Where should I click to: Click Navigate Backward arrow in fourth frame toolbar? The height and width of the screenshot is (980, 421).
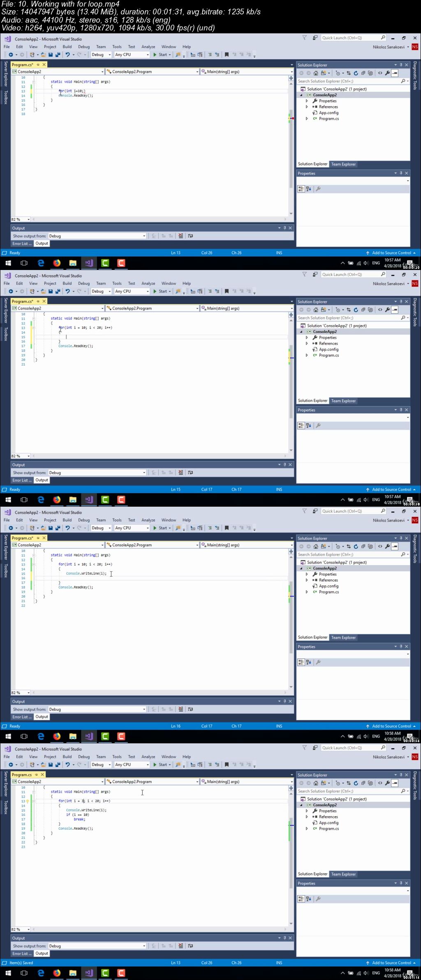tap(11, 764)
